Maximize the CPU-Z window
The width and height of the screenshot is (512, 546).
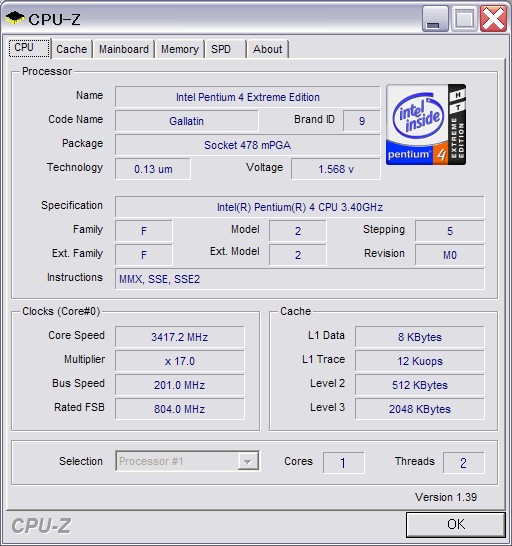[464, 19]
